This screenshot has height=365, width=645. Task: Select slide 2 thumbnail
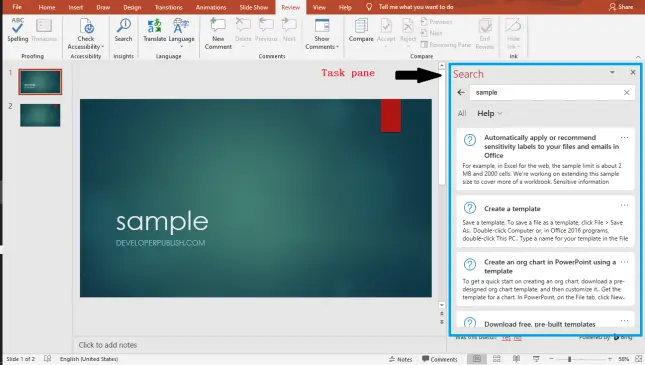(x=40, y=115)
